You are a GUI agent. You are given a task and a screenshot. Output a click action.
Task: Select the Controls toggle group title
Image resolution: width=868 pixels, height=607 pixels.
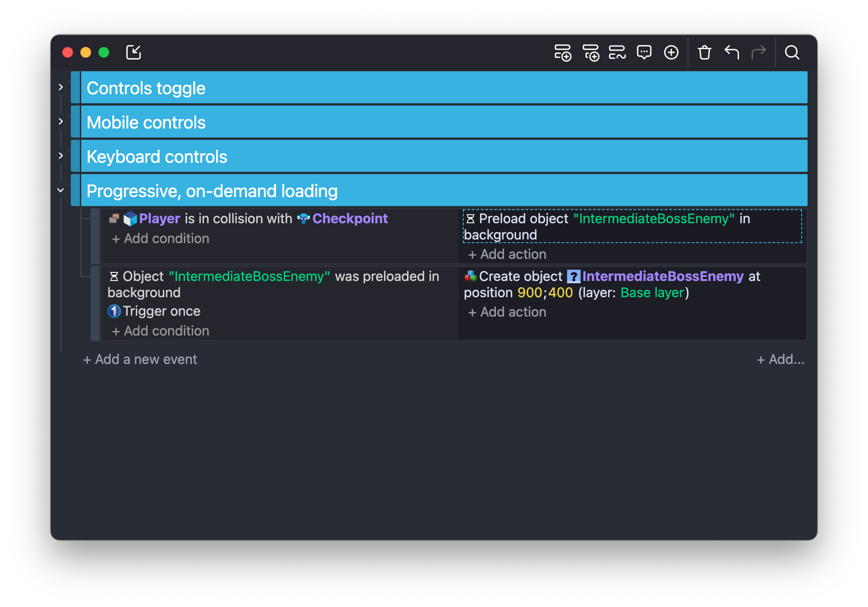[x=146, y=88]
